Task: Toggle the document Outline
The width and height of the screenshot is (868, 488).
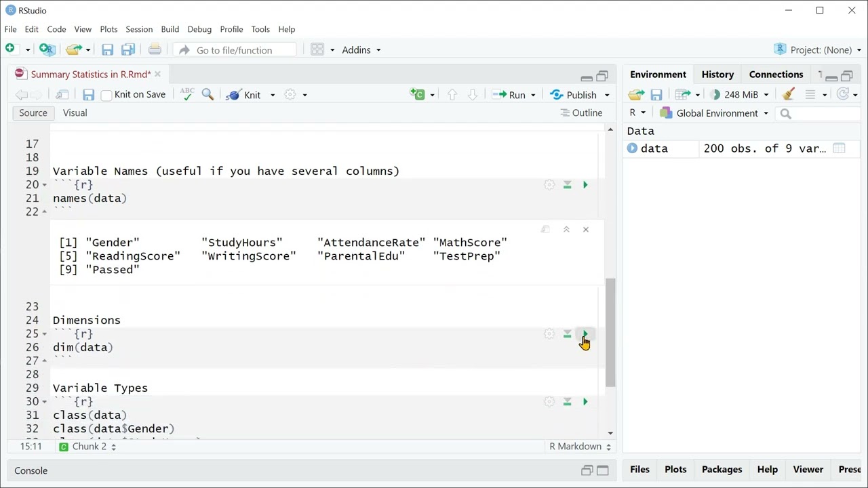Action: click(x=581, y=113)
